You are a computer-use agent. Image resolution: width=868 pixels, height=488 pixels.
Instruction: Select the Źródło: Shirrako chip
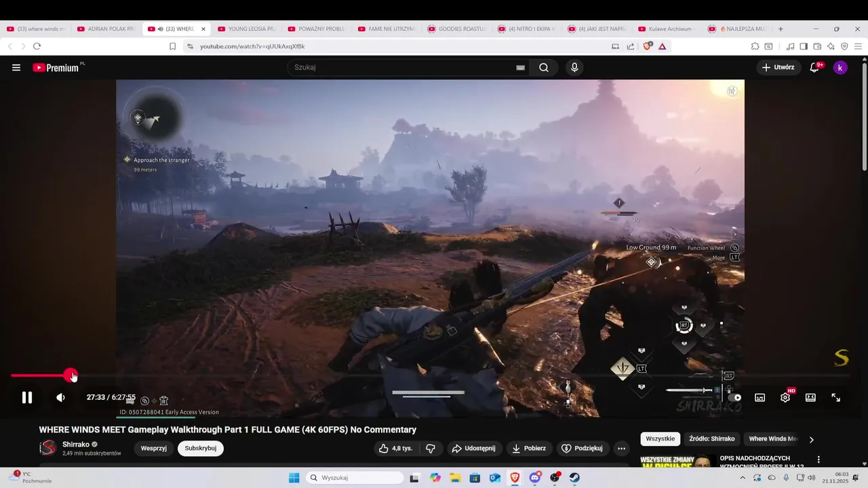tap(712, 439)
